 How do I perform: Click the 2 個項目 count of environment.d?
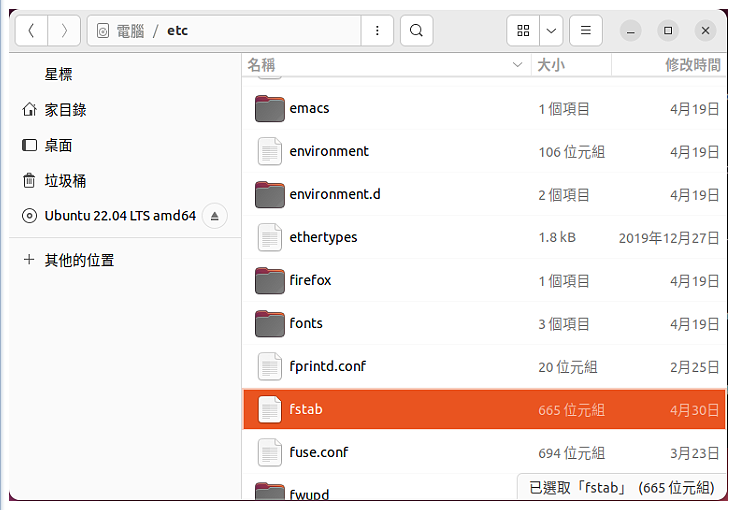click(564, 195)
